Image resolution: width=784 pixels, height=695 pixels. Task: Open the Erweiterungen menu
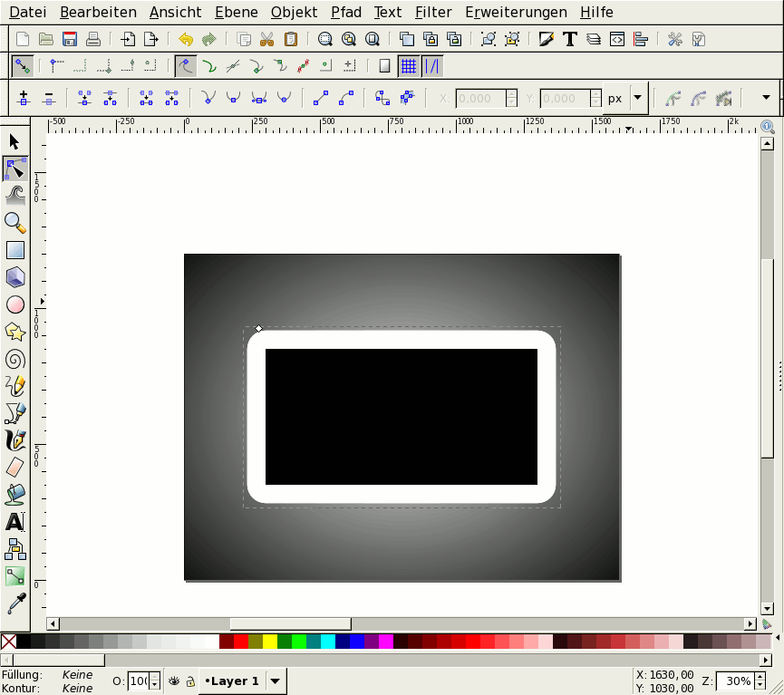click(516, 13)
